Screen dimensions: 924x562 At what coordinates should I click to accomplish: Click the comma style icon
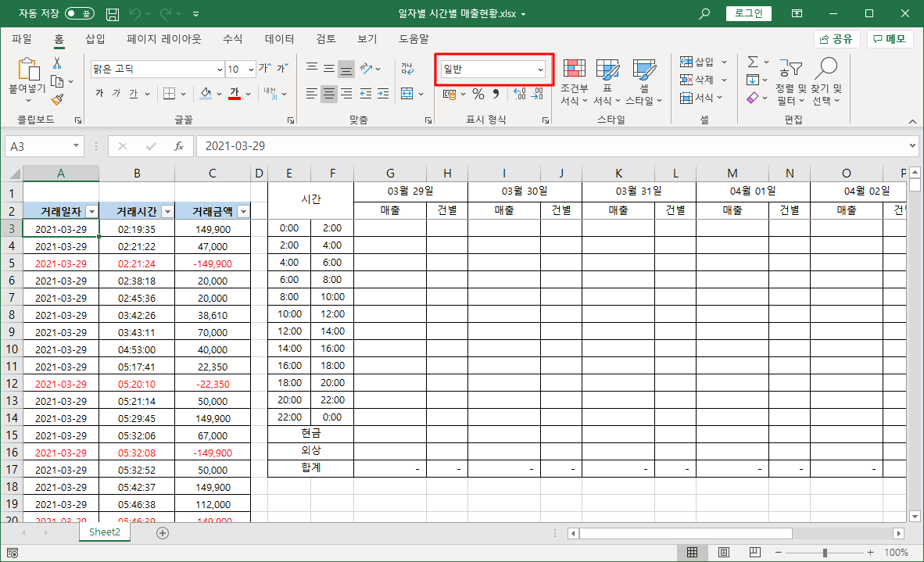tap(496, 94)
